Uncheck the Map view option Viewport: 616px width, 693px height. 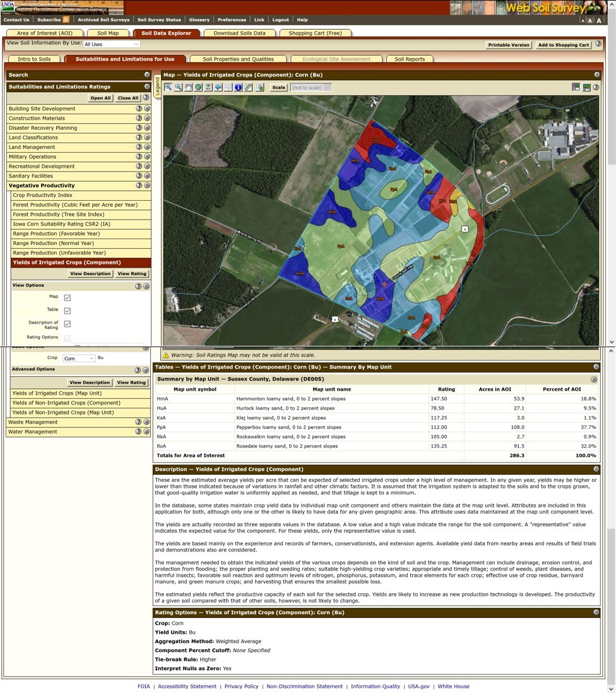tap(68, 297)
